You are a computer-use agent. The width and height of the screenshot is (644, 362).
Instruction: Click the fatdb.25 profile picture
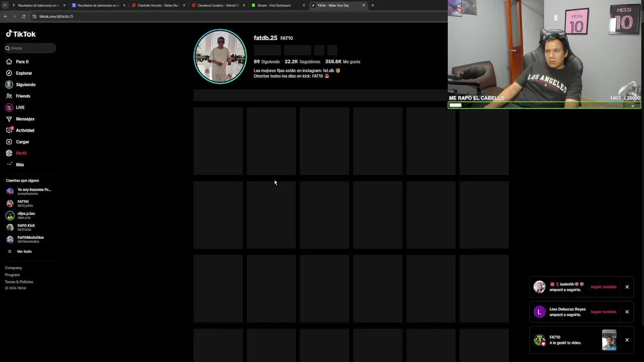(x=220, y=56)
